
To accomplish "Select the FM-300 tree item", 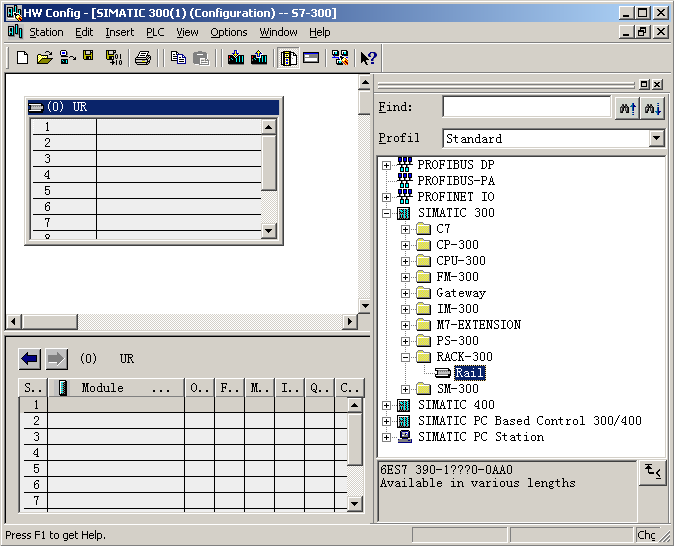I will click(457, 277).
